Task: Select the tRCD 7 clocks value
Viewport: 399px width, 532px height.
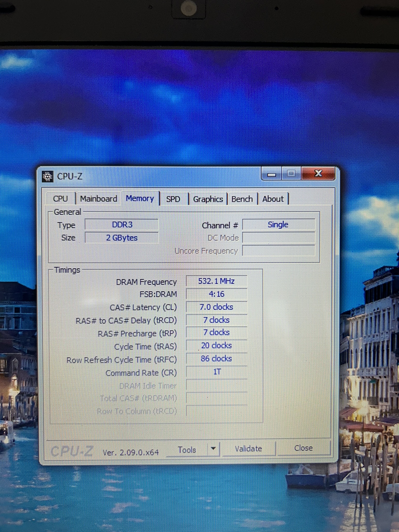Action: pos(216,320)
